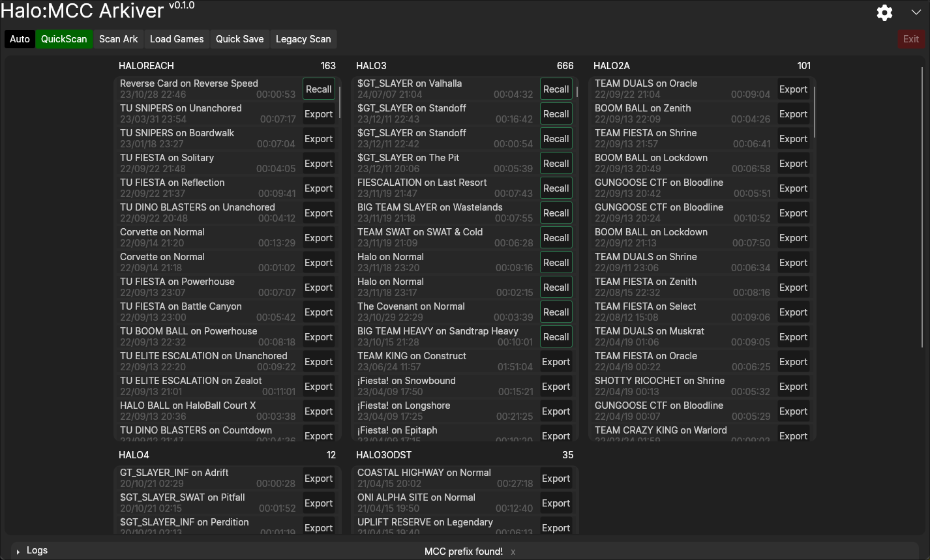This screenshot has height=560, width=930.
Task: Select '$GT_SLAYER_INF on Perdition' entry
Action: 208,527
